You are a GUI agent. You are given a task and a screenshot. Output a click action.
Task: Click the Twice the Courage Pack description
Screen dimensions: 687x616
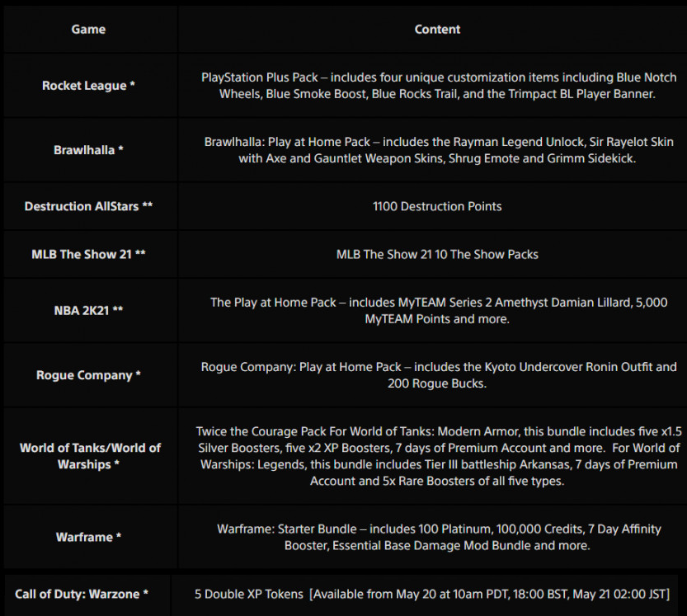click(x=437, y=456)
